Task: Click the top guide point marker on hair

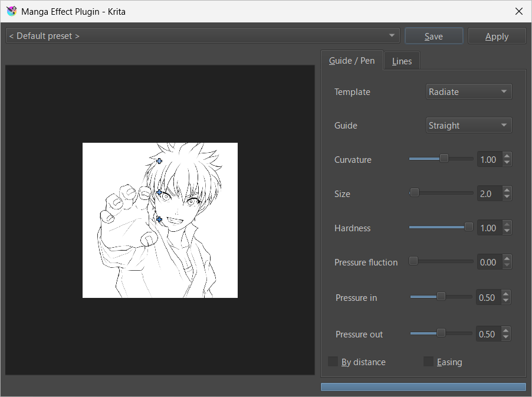Action: [159, 160]
